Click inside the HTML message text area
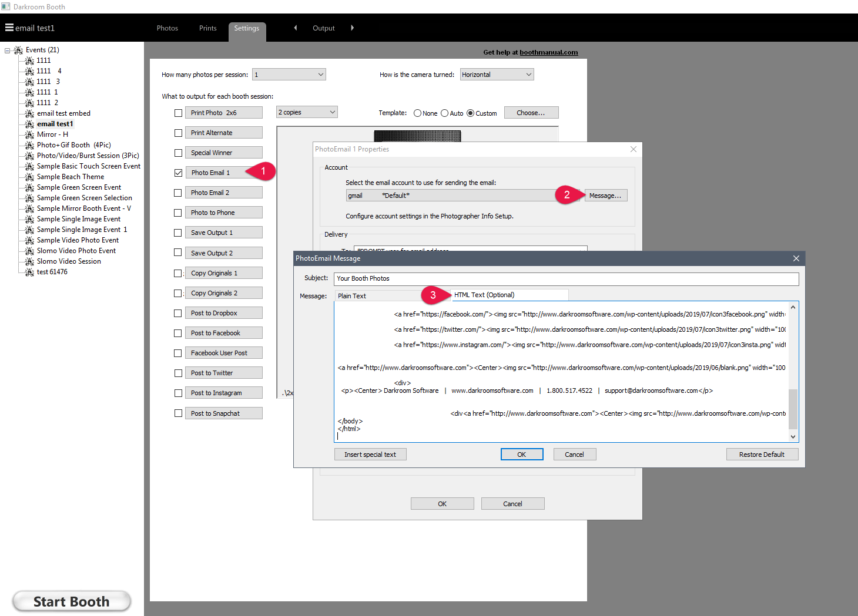The image size is (858, 616). coord(561,372)
